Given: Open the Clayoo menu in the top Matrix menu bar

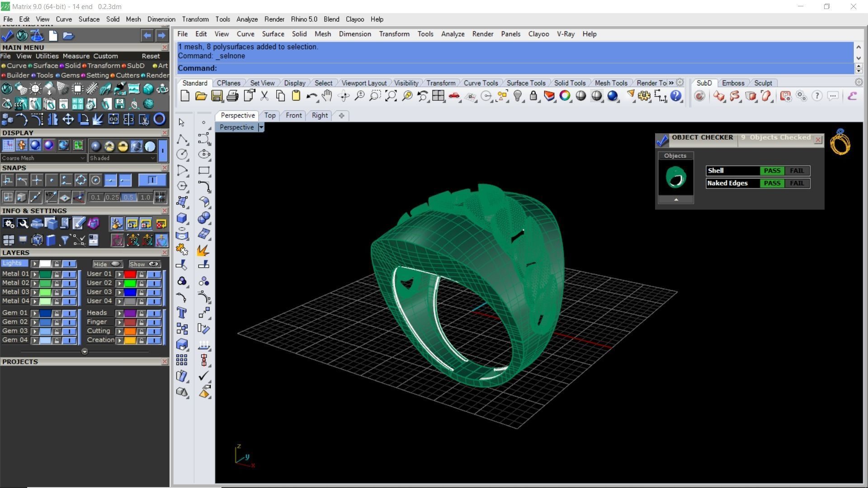Looking at the screenshot, I should [x=355, y=19].
